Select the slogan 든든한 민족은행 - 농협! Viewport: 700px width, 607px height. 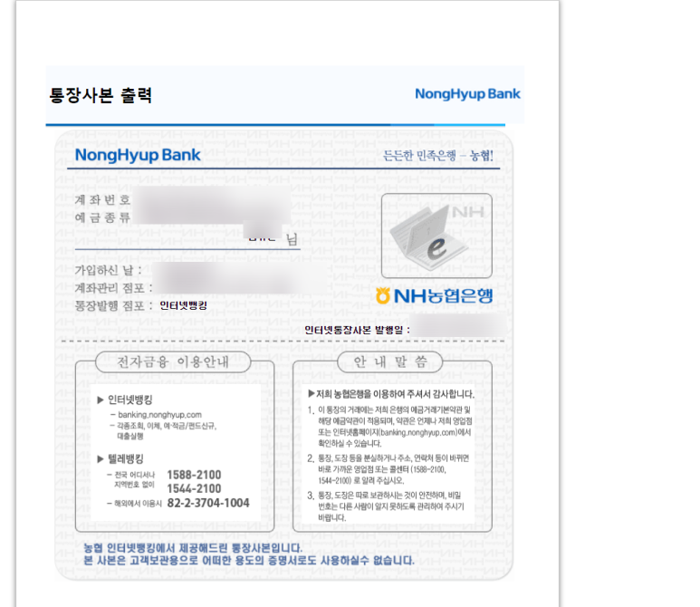tap(438, 156)
